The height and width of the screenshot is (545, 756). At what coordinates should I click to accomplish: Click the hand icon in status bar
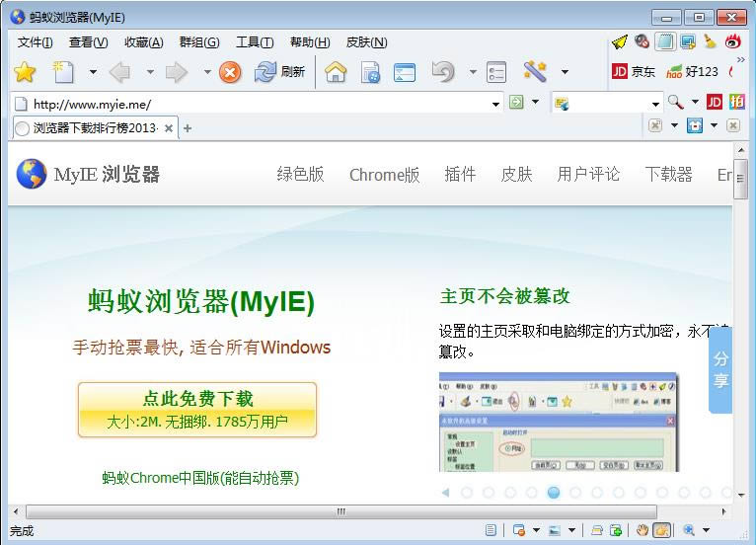coord(642,530)
